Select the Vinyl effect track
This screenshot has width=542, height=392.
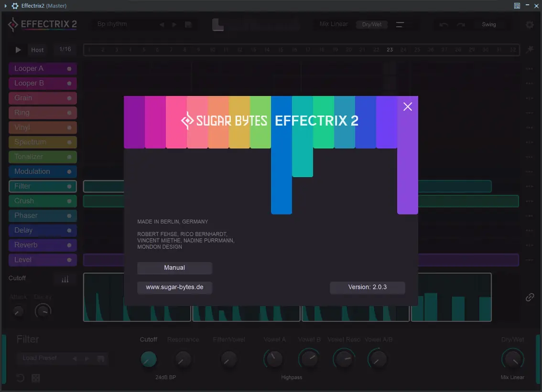point(43,127)
